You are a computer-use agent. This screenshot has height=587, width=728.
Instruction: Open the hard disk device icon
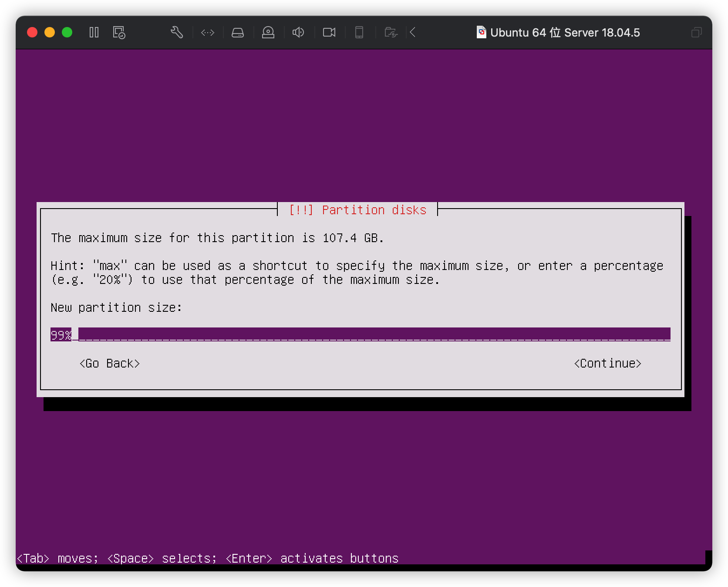[238, 32]
